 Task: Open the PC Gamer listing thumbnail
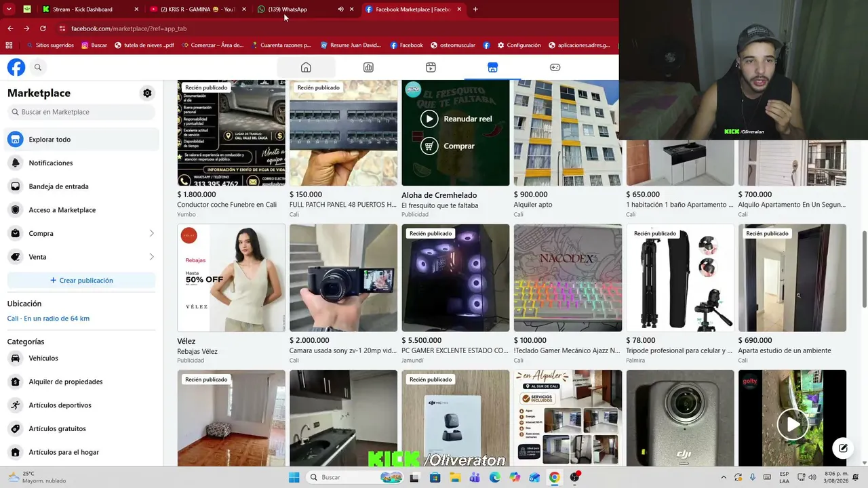point(456,278)
